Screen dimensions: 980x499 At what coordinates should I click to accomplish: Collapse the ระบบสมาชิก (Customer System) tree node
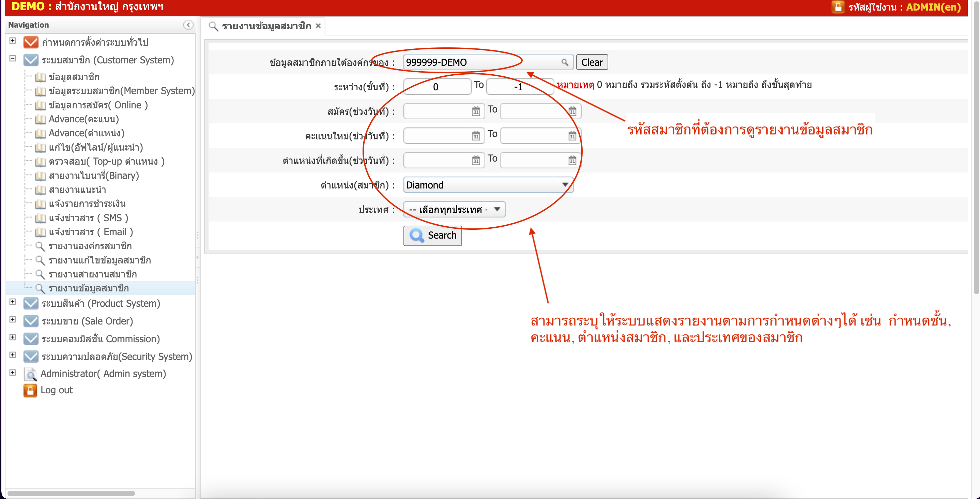[x=13, y=59]
